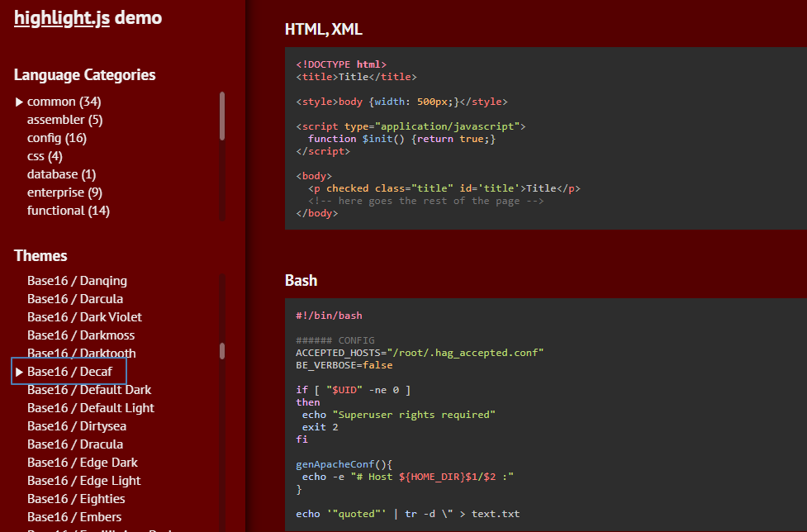Screen dimensions: 807x532
Task: Apply the Base16 / Danqing theme
Action: click(77, 281)
